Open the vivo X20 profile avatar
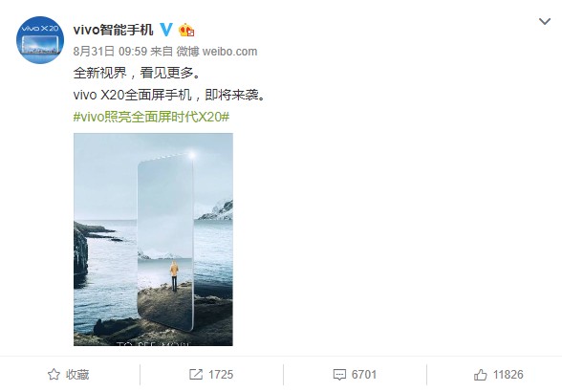 click(40, 40)
